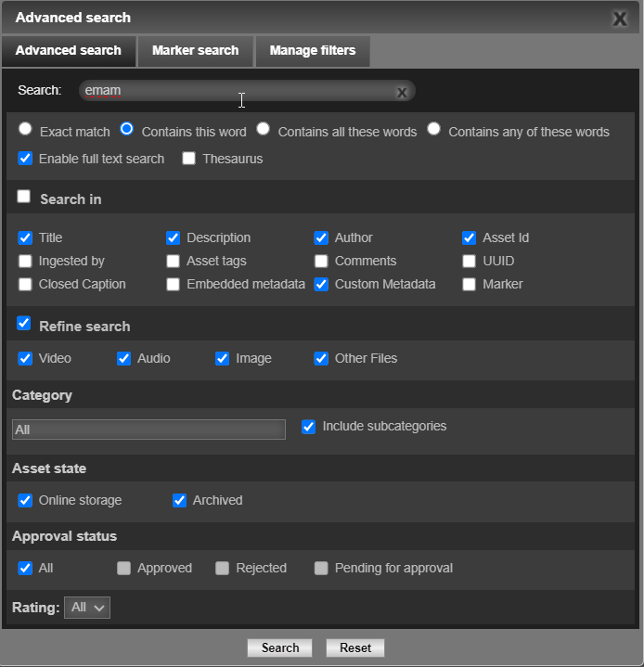Check the Asset tags option
The width and height of the screenshot is (644, 667).
tap(173, 262)
